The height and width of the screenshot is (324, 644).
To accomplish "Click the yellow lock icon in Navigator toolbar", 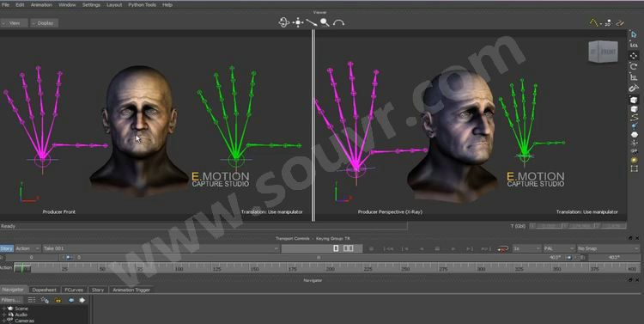I will point(58,300).
